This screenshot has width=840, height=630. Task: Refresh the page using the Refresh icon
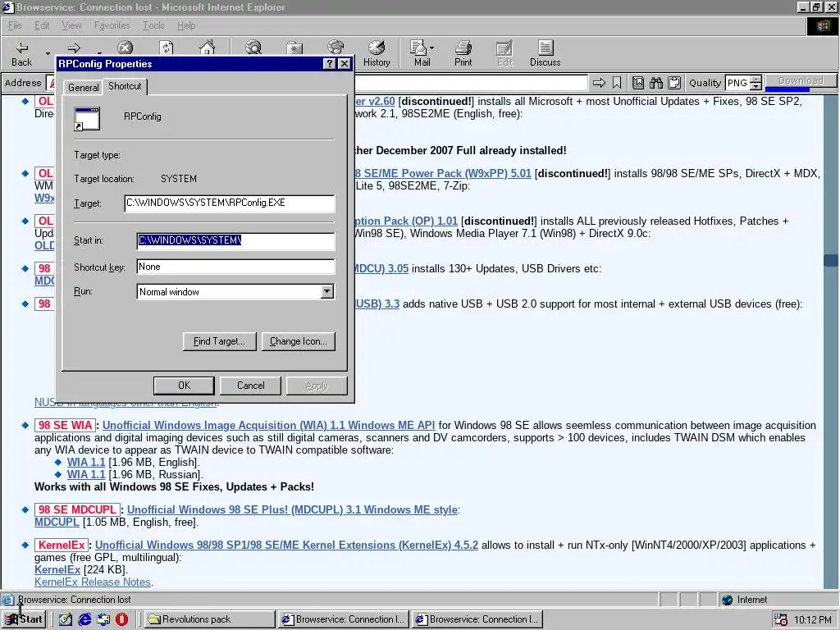[x=167, y=47]
